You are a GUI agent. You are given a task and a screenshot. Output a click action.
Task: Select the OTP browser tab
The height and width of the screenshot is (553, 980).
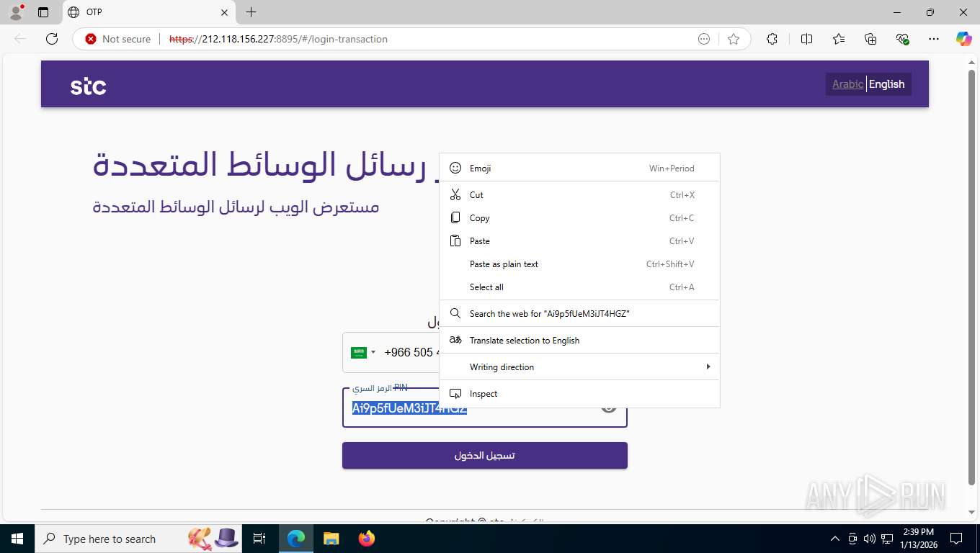(148, 12)
